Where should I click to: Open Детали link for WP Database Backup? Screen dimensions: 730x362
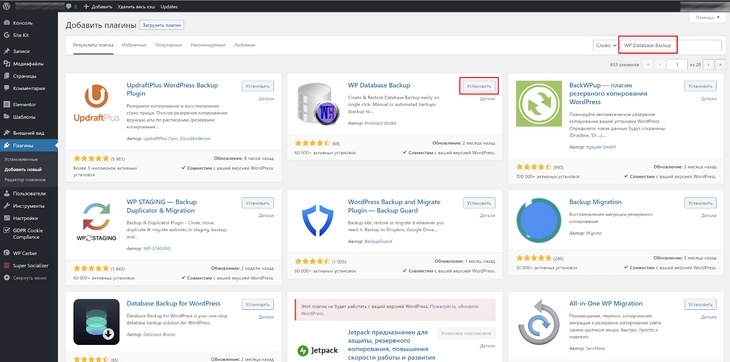click(487, 99)
